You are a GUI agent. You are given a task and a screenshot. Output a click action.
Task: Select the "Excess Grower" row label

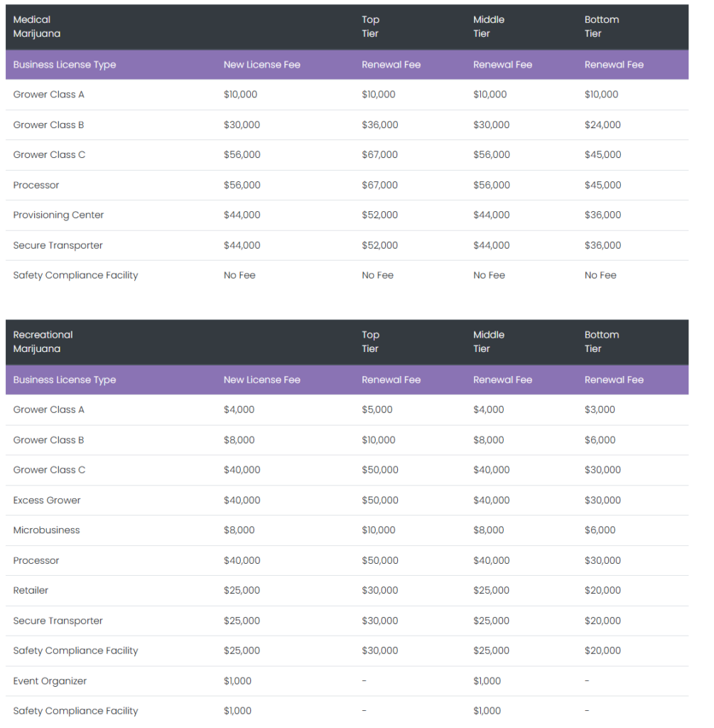47,500
